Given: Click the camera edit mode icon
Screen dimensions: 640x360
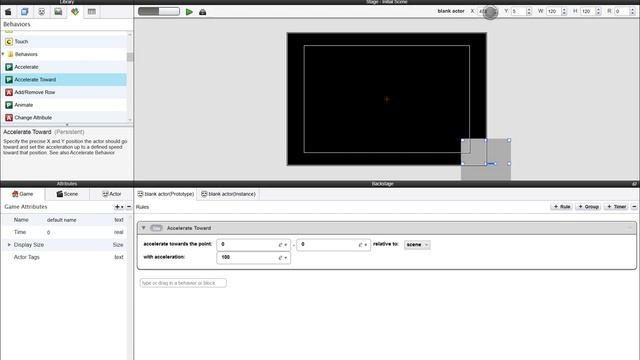Looking at the screenshot, I should pos(202,12).
